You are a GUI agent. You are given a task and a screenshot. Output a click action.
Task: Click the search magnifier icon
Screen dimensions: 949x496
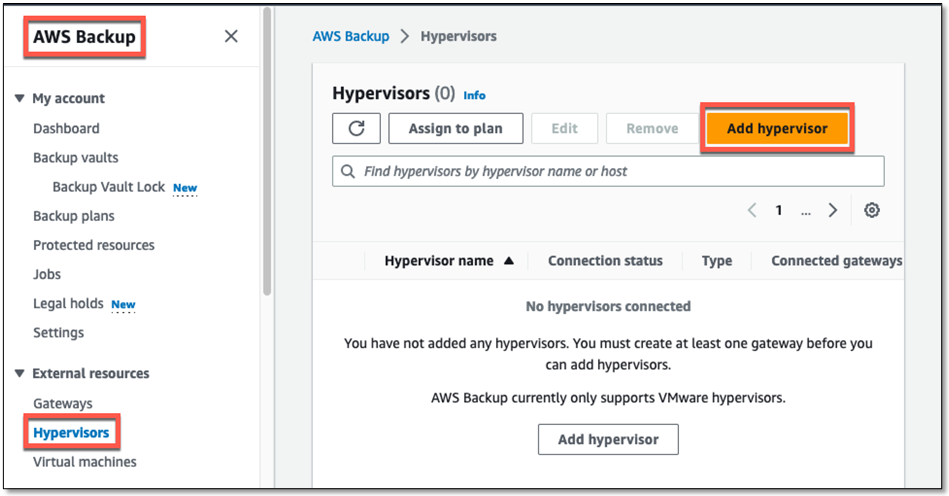coord(348,171)
